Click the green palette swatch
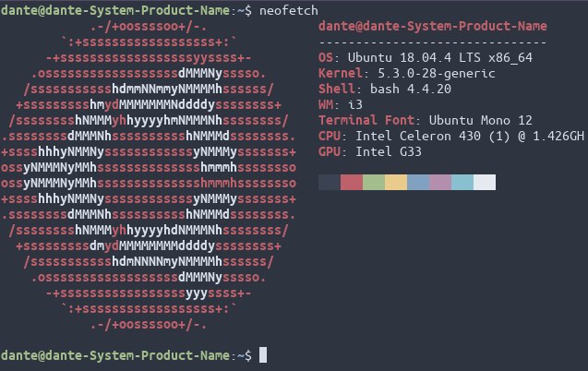588x371 pixels. pyautogui.click(x=374, y=182)
